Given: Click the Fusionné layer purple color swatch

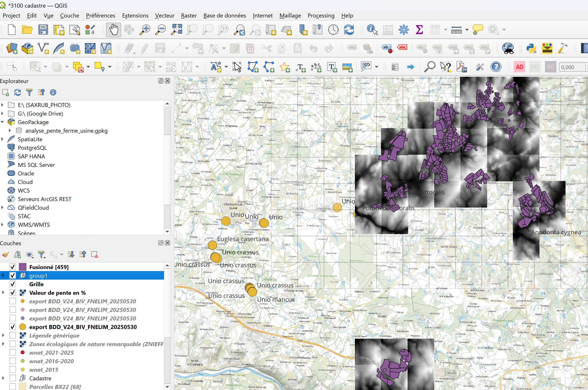Looking at the screenshot, I should [x=23, y=267].
